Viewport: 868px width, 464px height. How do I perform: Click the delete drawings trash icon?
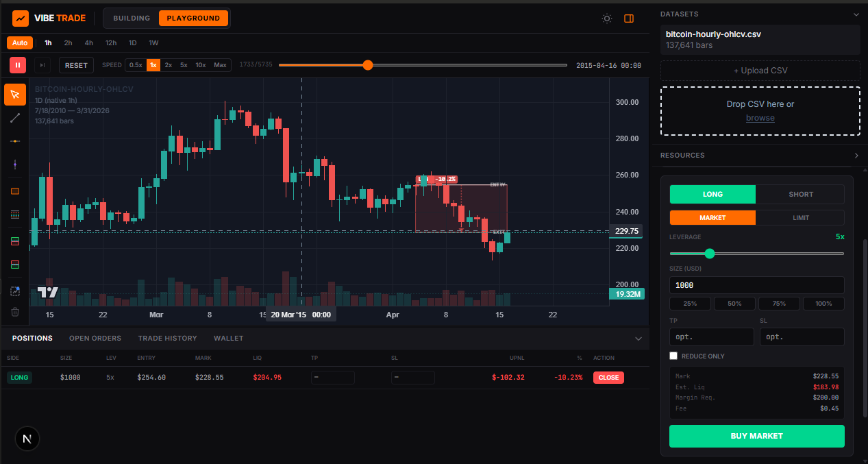[14, 313]
